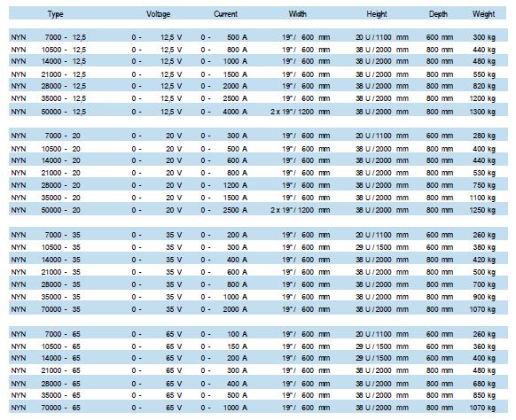Screen dimensions: 516x420
Task: Click the 1070 kg weight in NYN 70000 - 65 row
Action: click(482, 408)
